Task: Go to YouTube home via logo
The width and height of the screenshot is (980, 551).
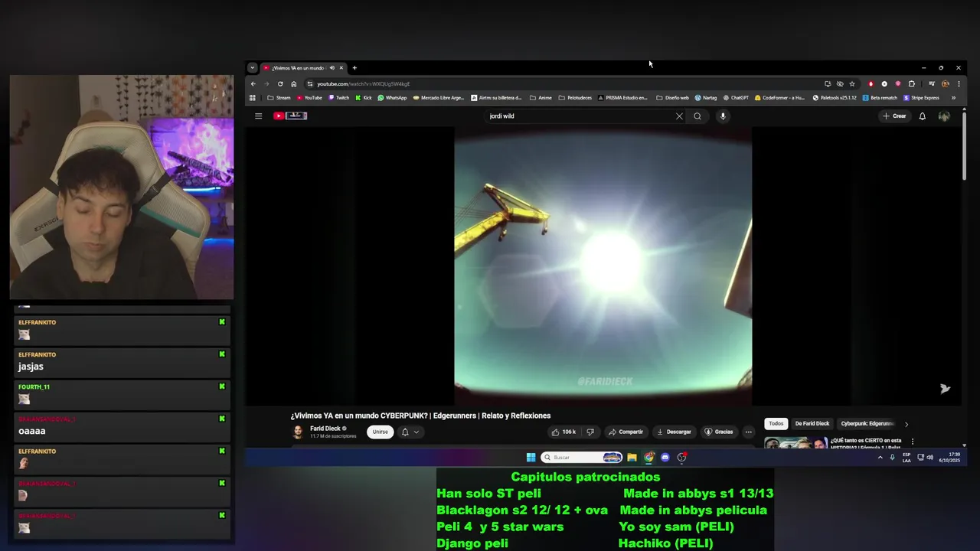Action: click(290, 116)
